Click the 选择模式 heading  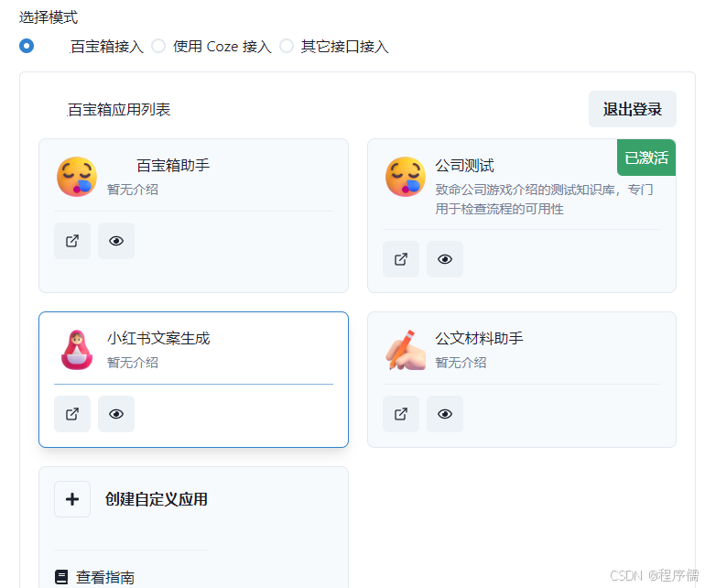[x=49, y=17]
